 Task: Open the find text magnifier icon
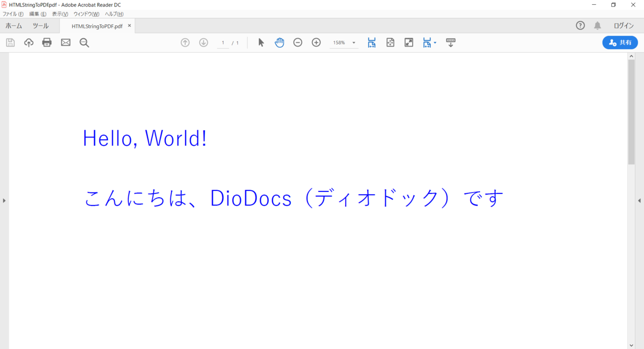(84, 42)
